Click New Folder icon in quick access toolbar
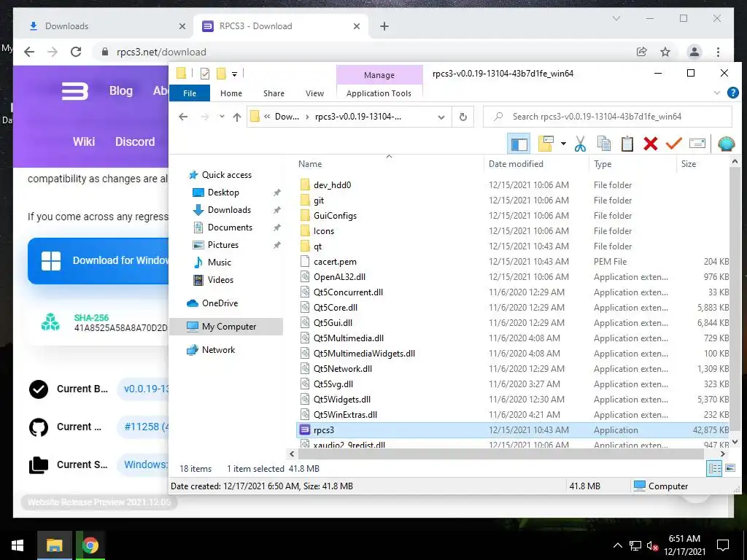This screenshot has width=747, height=560. 221,74
